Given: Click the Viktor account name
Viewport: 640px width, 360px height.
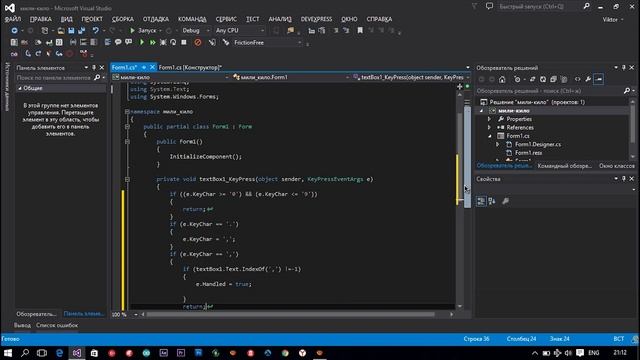Looking at the screenshot, I should (x=610, y=20).
